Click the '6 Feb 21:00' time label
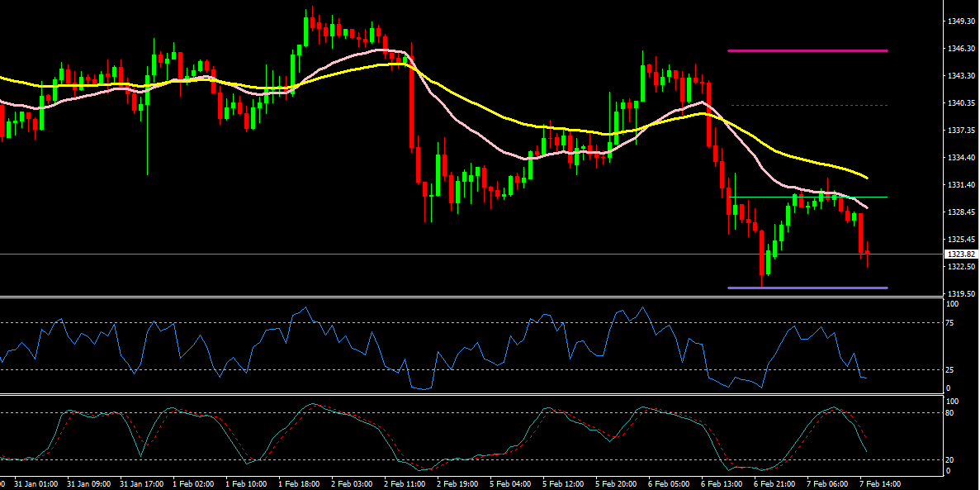 [776, 483]
